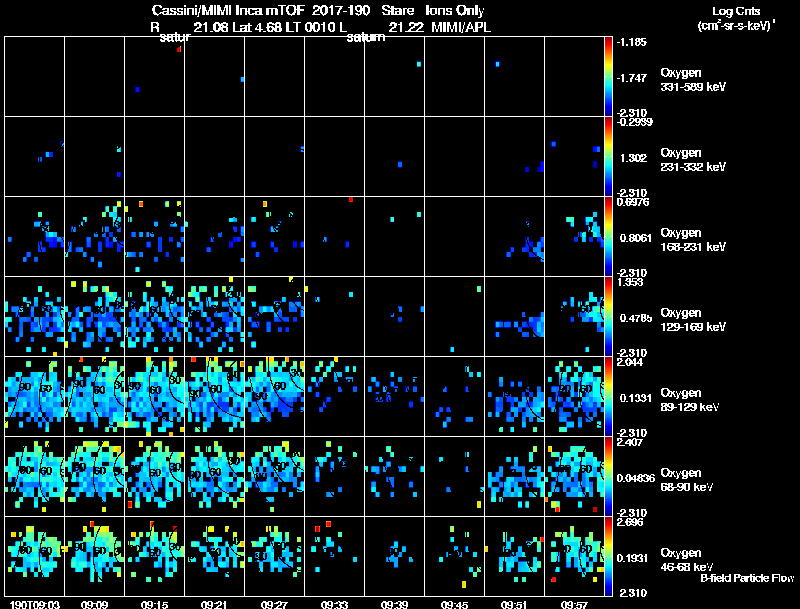The width and height of the screenshot is (800, 609).
Task: Click the MIMI/APL text in header
Action: point(461,27)
